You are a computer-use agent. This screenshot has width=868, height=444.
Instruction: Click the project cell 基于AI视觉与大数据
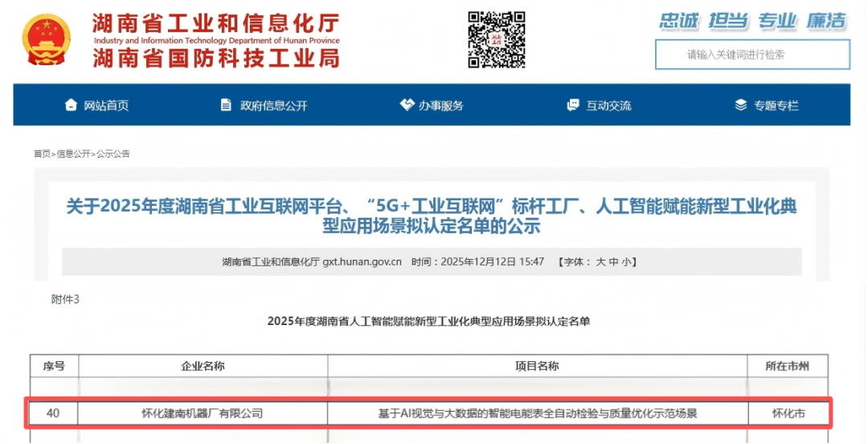537,413
